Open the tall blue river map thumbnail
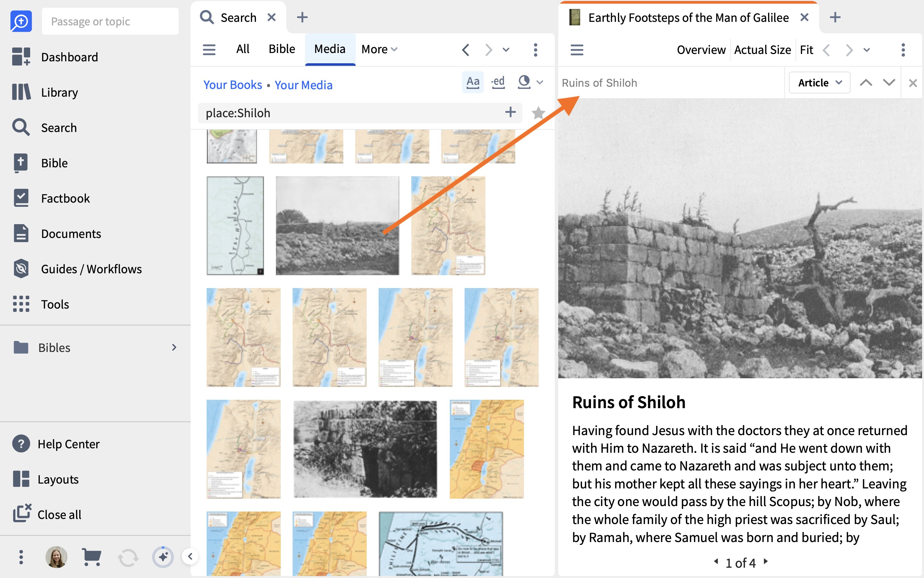 point(235,225)
